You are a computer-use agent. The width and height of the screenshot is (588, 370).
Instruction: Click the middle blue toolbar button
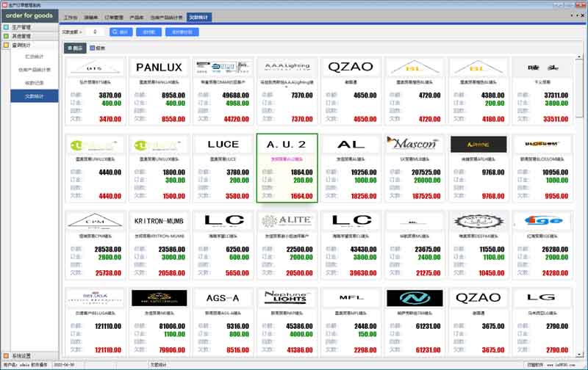tap(149, 32)
